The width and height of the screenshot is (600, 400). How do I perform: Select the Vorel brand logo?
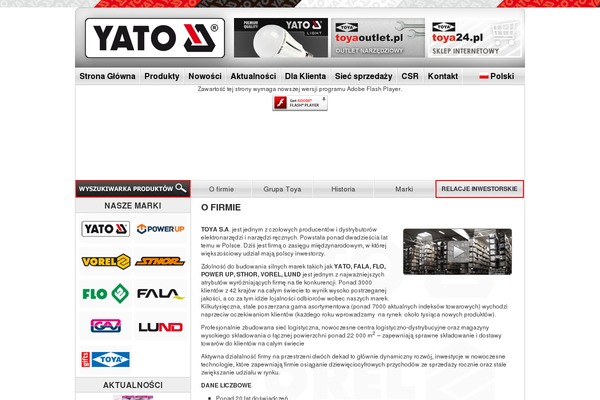(x=106, y=261)
